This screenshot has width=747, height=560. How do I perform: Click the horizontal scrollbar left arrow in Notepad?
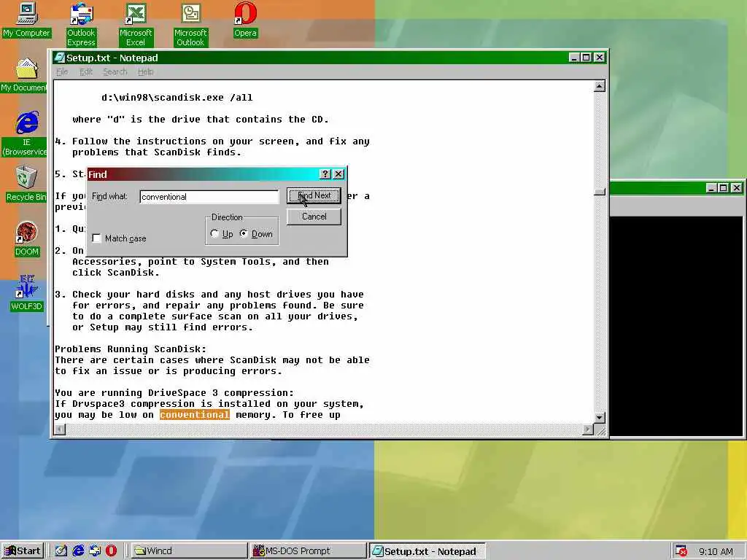60,429
